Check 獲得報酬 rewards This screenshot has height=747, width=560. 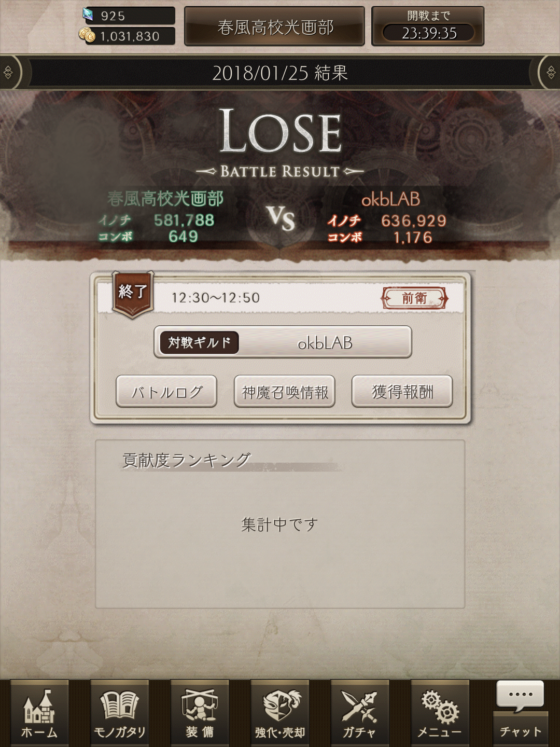coord(402,392)
